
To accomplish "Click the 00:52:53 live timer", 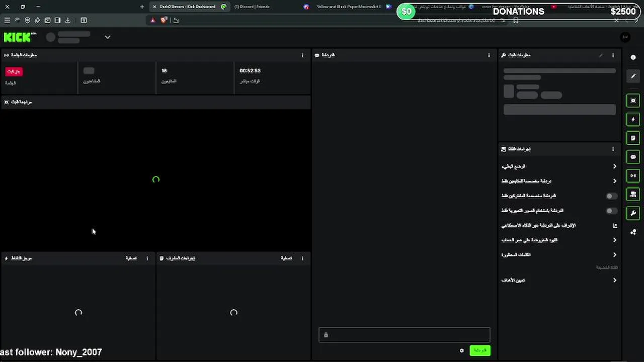I will (x=250, y=71).
